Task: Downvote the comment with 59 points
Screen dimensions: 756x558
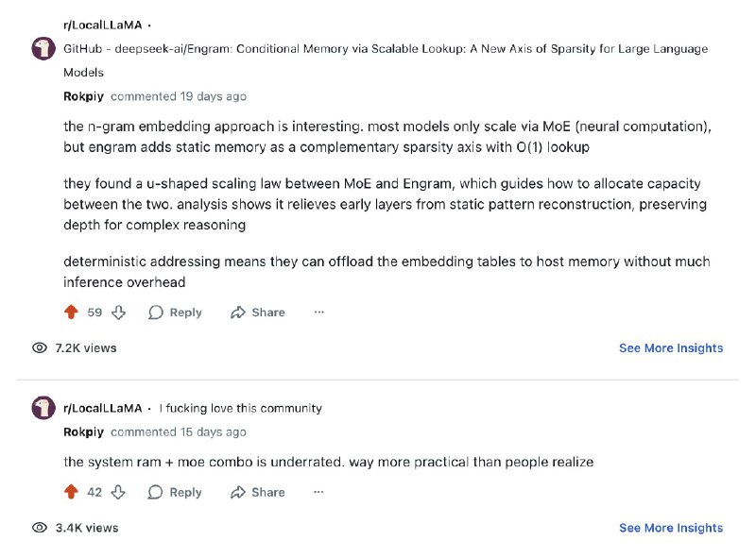Action: pos(119,312)
